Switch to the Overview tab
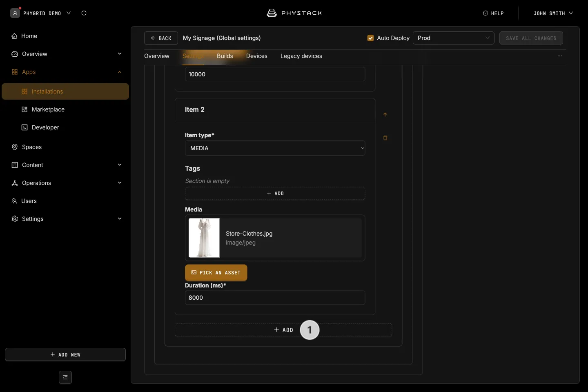The height and width of the screenshot is (392, 588). (157, 56)
